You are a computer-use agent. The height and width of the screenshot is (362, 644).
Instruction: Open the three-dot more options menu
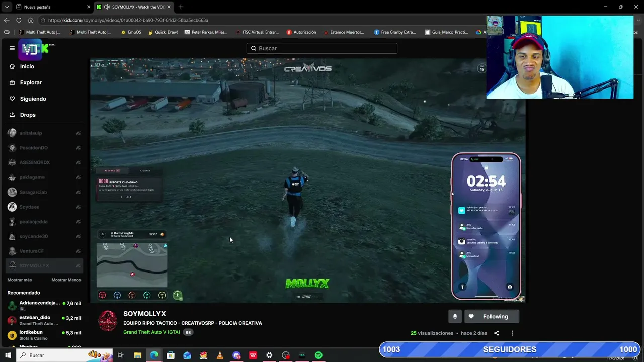coord(512,333)
